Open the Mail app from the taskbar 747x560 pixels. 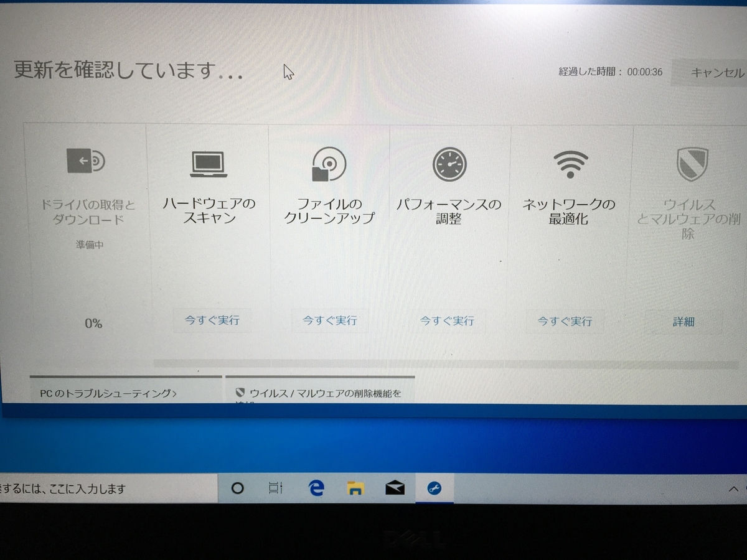(x=394, y=488)
